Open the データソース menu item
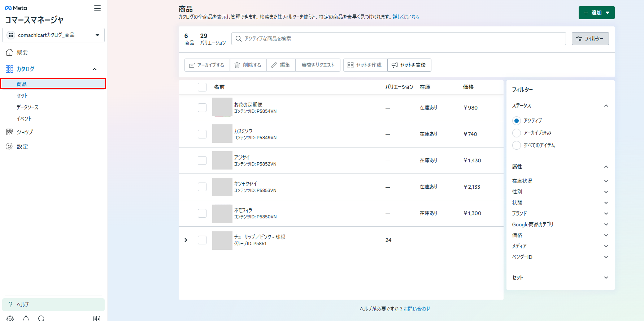Screen dimensions: 644x321 27,107
